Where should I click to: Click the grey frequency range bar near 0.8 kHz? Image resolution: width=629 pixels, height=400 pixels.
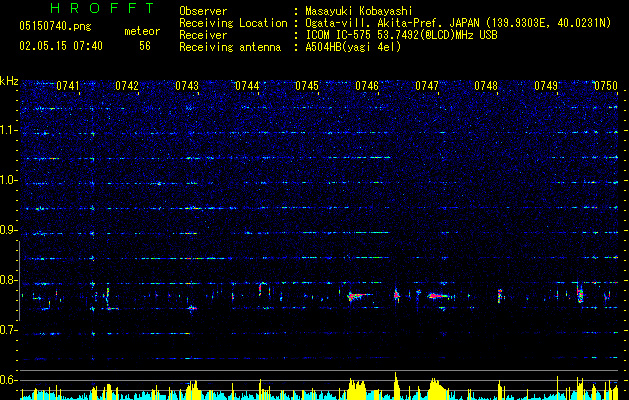click(x=19, y=280)
